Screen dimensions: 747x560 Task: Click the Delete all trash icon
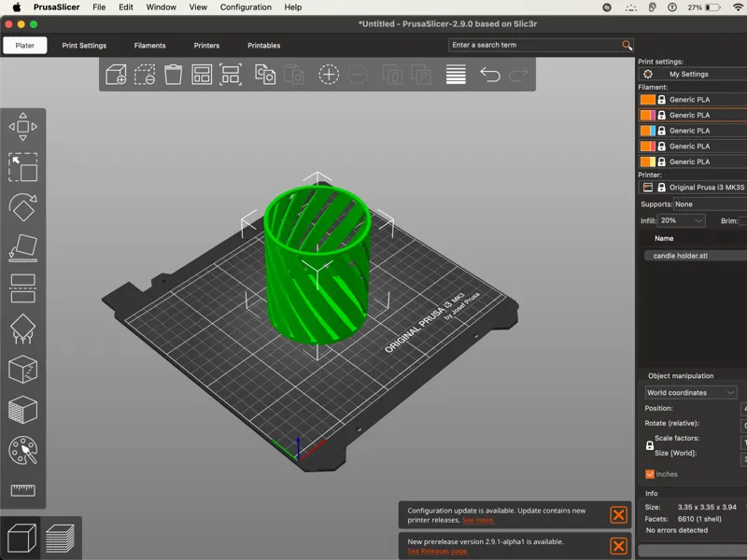(174, 75)
